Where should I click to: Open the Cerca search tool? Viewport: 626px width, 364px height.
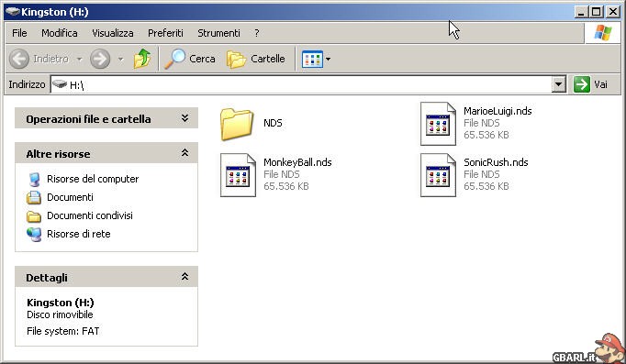click(x=190, y=59)
